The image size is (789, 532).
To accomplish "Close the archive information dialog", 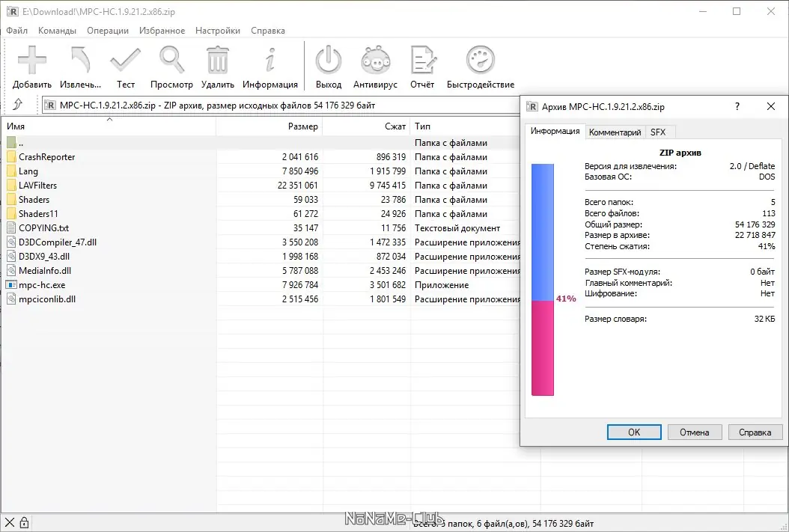I will [771, 106].
